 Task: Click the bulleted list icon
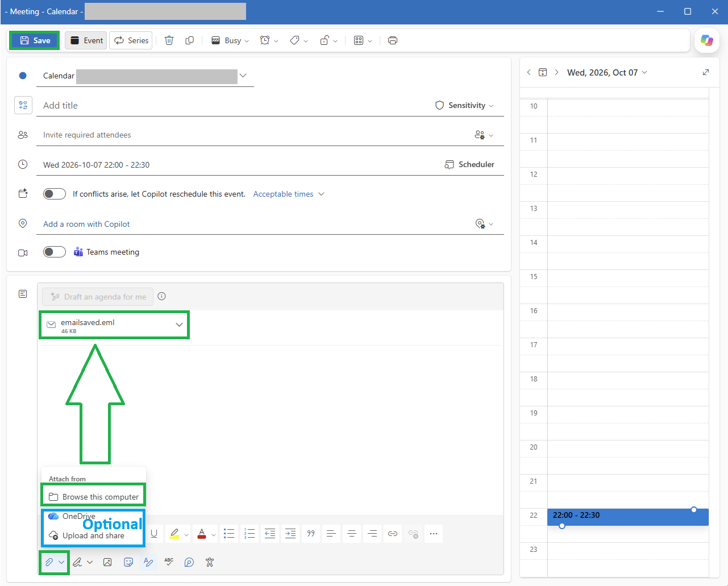[x=229, y=533]
